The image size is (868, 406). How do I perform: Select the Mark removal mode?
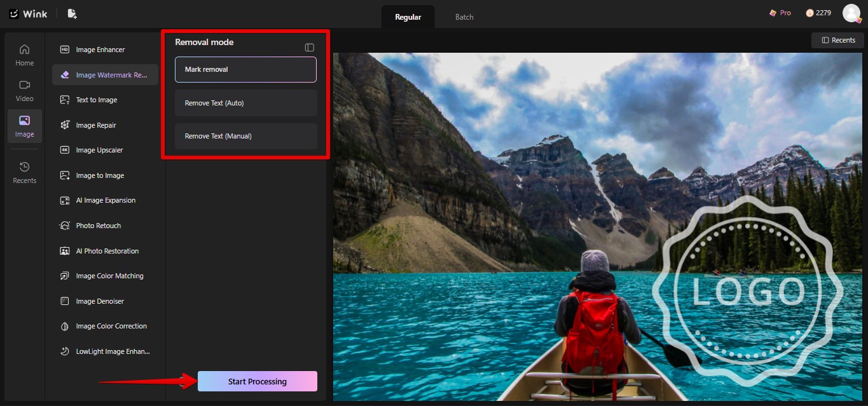pos(245,69)
